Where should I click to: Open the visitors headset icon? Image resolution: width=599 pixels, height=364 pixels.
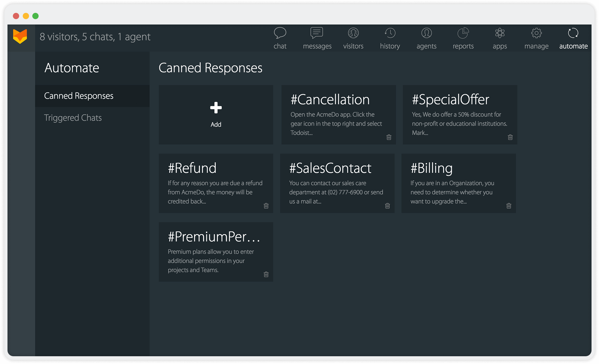coord(353,33)
